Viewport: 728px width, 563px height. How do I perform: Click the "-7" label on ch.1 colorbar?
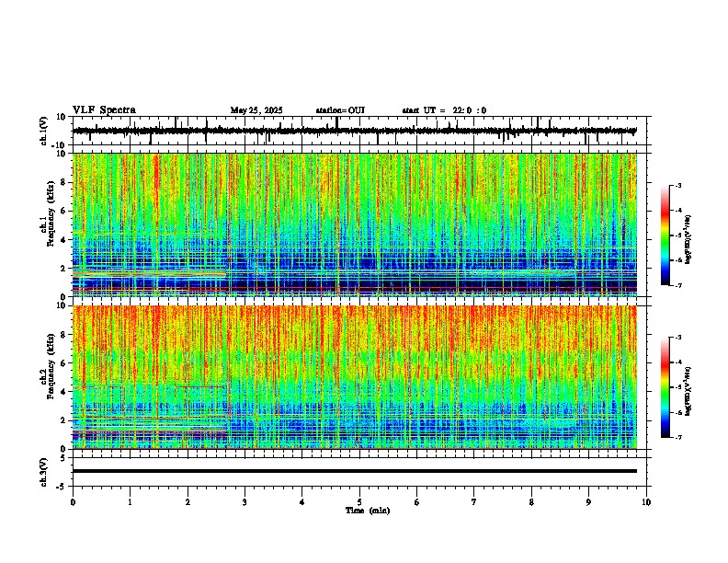click(x=677, y=285)
